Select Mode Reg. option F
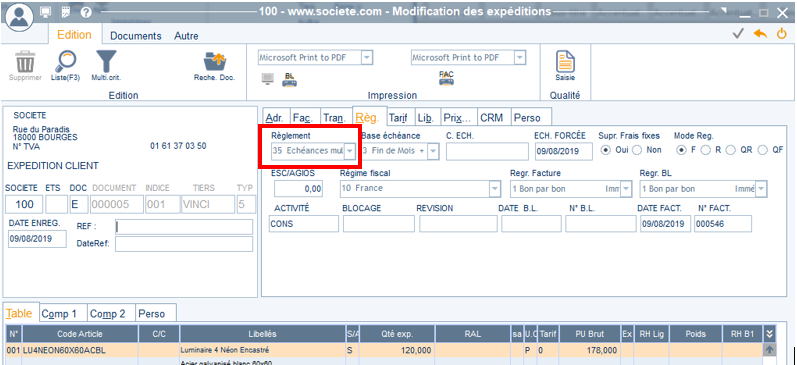The height and width of the screenshot is (365, 797). pos(681,150)
